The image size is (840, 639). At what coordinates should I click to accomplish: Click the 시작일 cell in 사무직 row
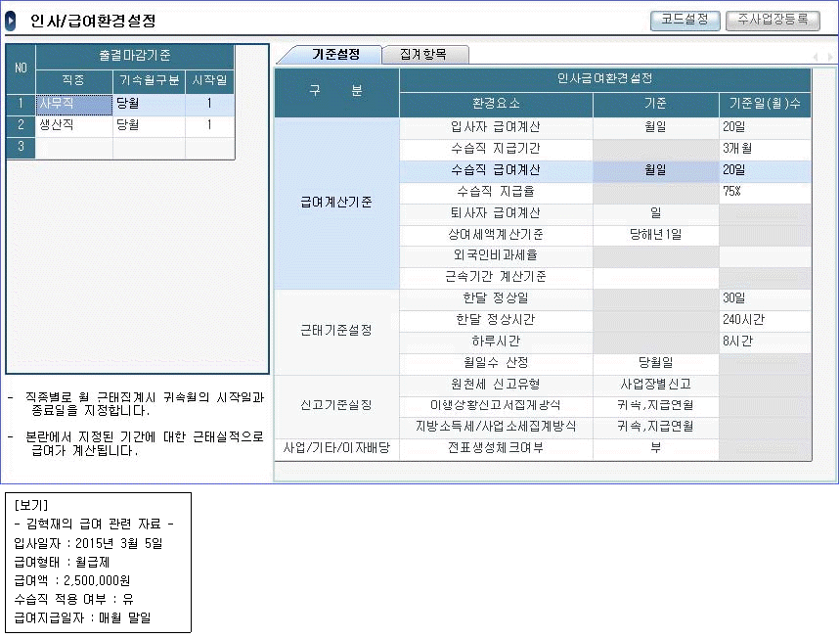[x=209, y=103]
